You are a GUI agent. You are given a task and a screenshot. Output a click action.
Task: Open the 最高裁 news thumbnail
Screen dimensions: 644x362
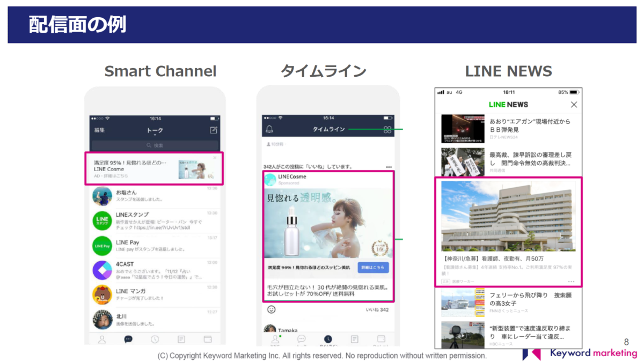[463, 162]
